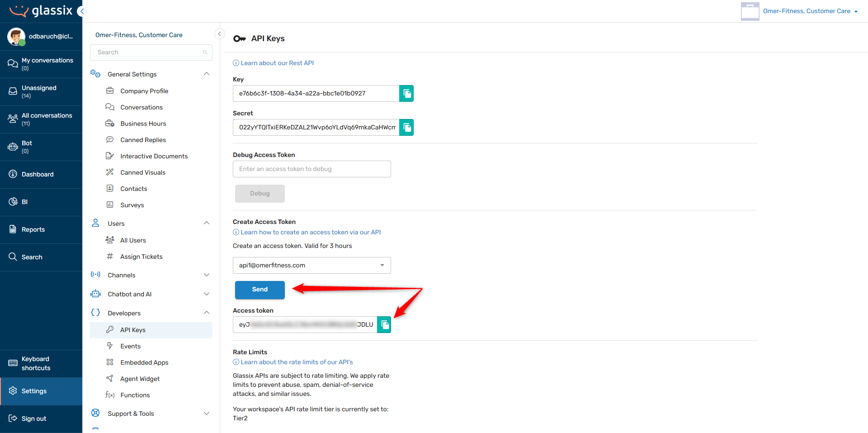Open the Reports page

point(41,230)
